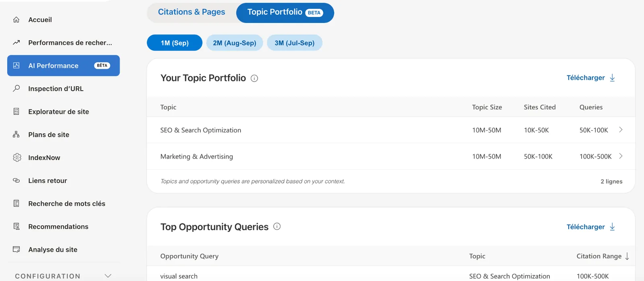Click the Analyse du site icon
Screen dimensions: 644x281
coord(17,249)
